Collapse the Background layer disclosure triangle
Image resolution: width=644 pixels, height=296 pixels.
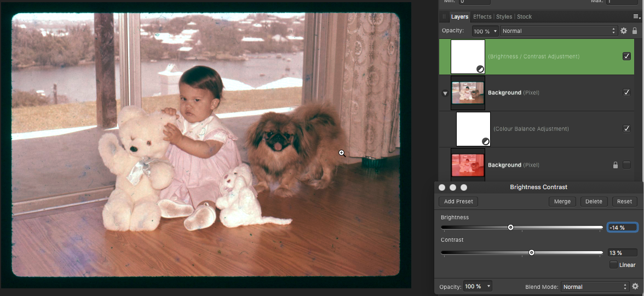click(x=445, y=93)
